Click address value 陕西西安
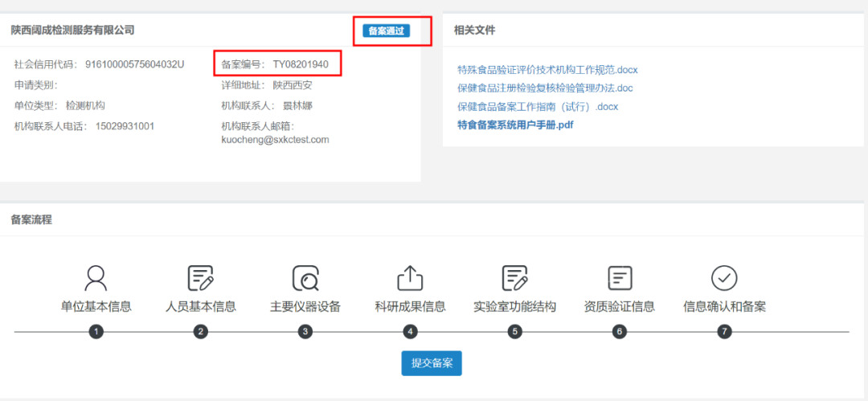Screen dimensions: 868x401 click(x=293, y=85)
